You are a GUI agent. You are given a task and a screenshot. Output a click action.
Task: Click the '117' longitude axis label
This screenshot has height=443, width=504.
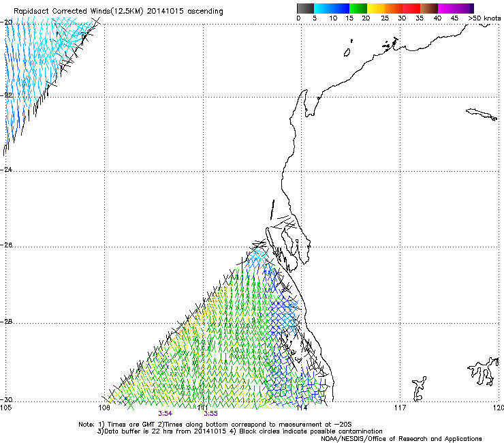(400, 408)
